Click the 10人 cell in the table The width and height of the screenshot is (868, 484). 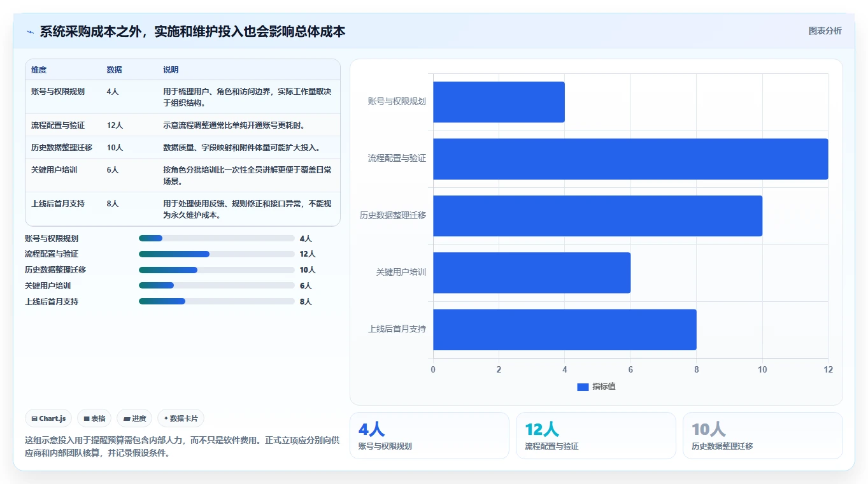pos(115,148)
